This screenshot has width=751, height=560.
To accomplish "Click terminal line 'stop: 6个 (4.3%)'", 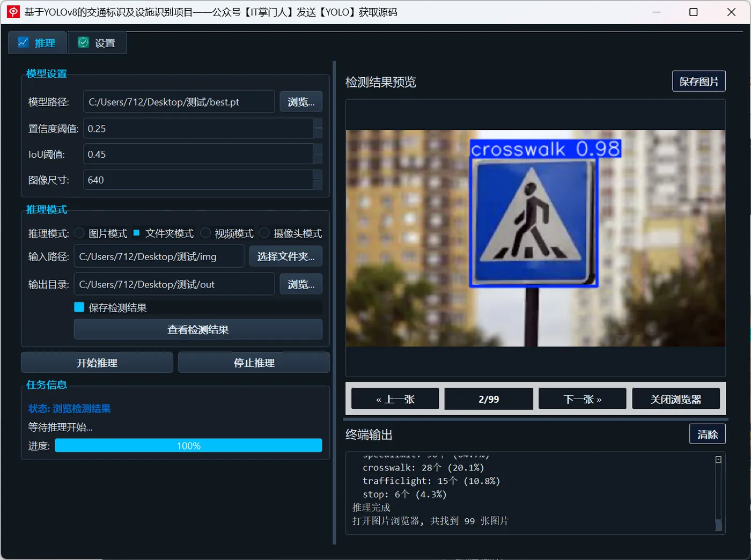I will 404,495.
